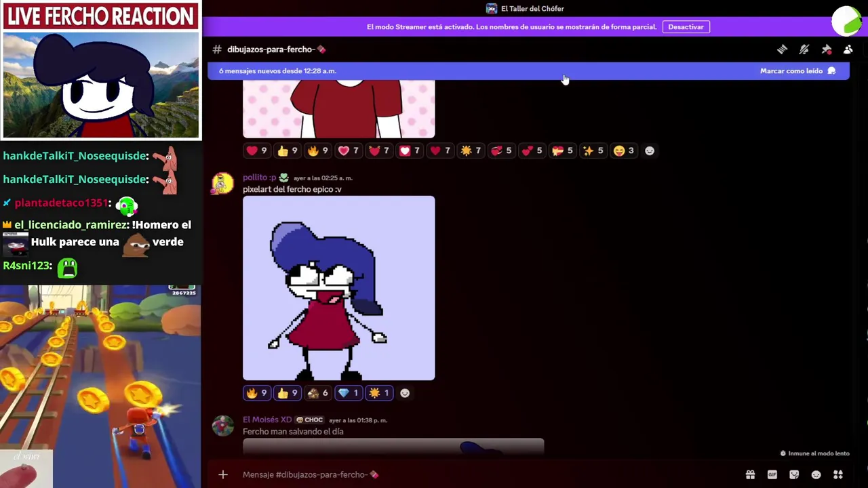Open pollito's avatar profile
This screenshot has height=488, width=868.
click(222, 183)
